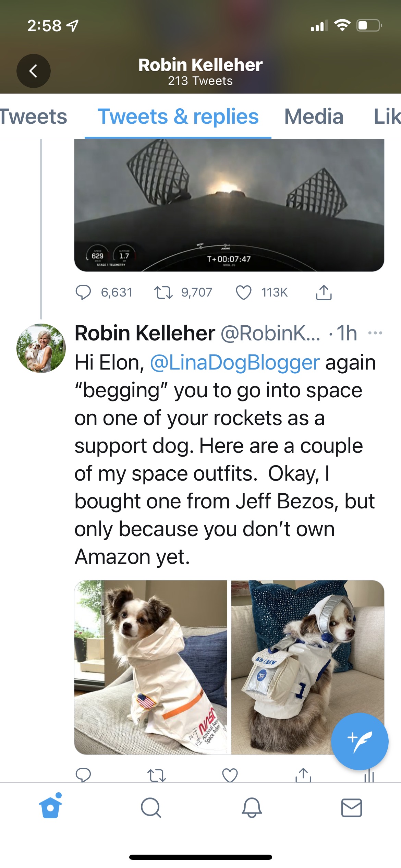Open the Notifications bell icon

[252, 808]
